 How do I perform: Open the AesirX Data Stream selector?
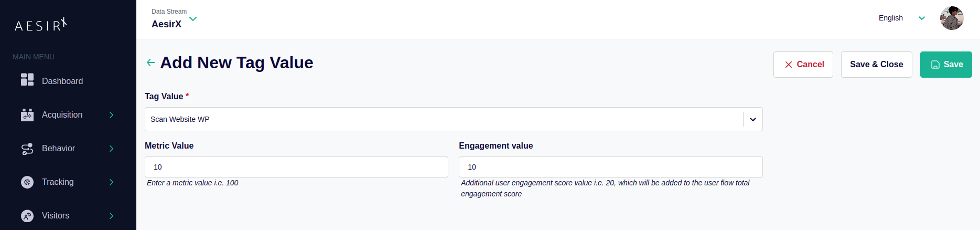pyautogui.click(x=193, y=19)
